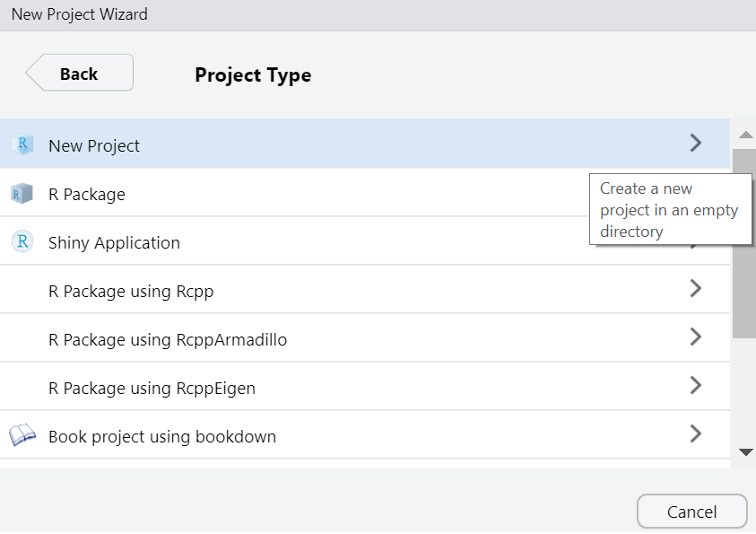This screenshot has width=756, height=534.
Task: Expand the New Project chevron arrow
Action: tap(695, 143)
